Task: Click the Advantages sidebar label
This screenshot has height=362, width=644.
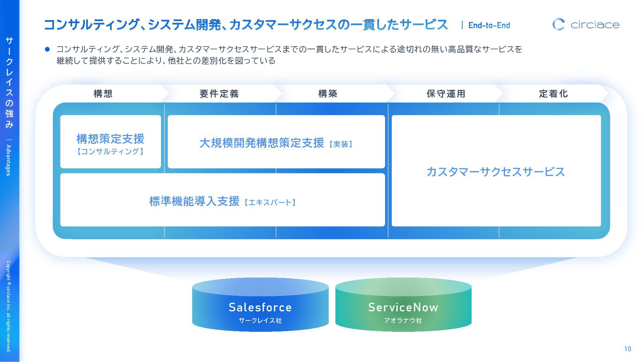Action: click(9, 160)
